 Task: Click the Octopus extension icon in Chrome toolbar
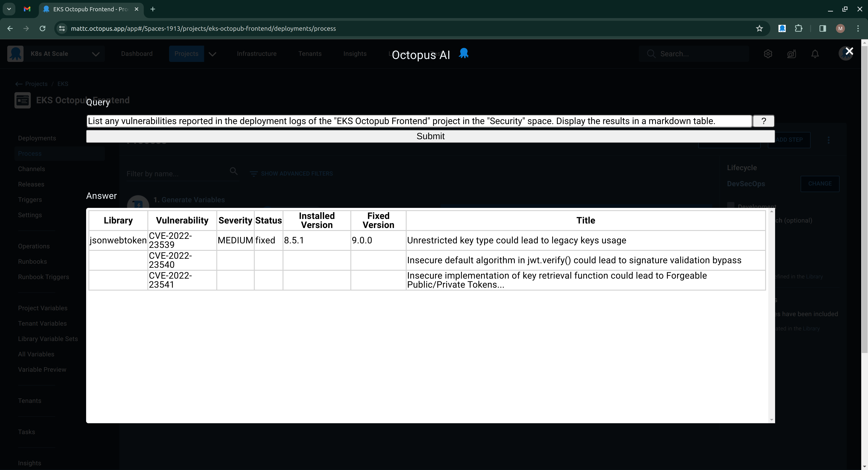coord(782,29)
